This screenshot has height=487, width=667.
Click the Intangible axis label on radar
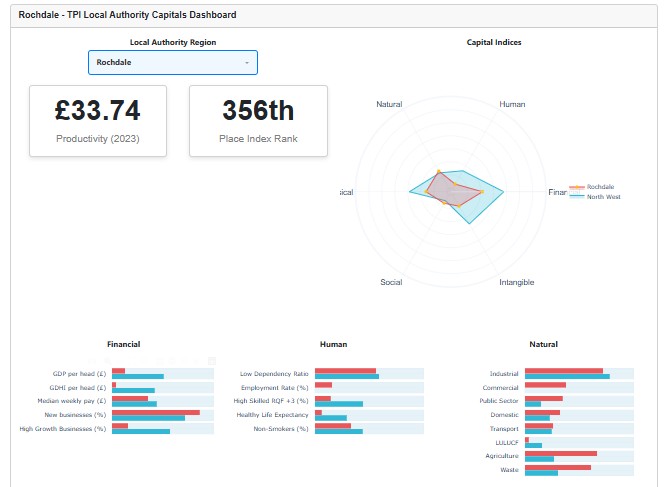coord(516,282)
